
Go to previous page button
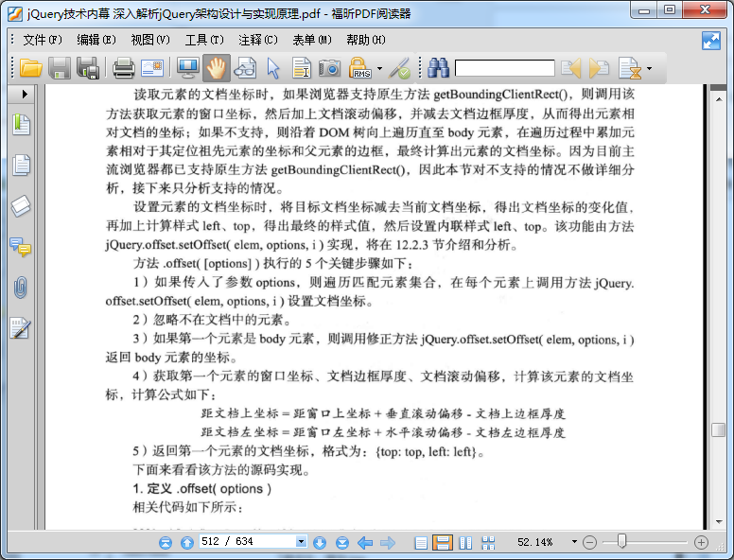click(x=187, y=542)
